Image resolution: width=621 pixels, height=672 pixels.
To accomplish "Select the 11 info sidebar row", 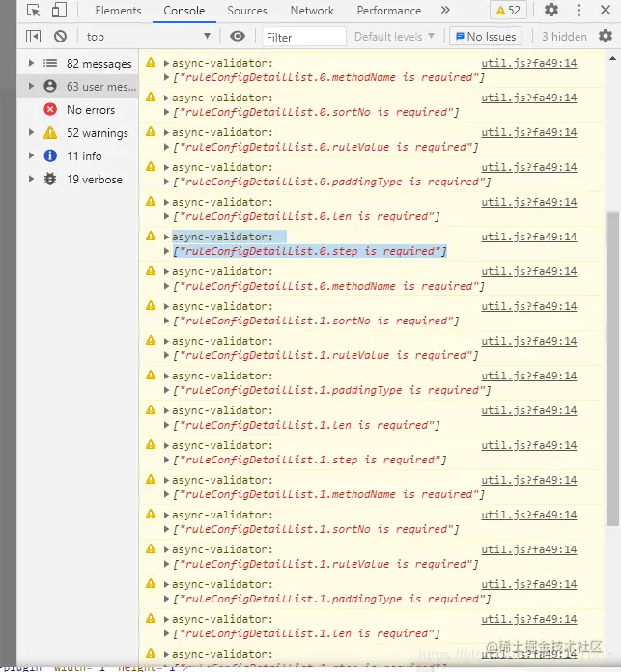I will click(x=78, y=156).
